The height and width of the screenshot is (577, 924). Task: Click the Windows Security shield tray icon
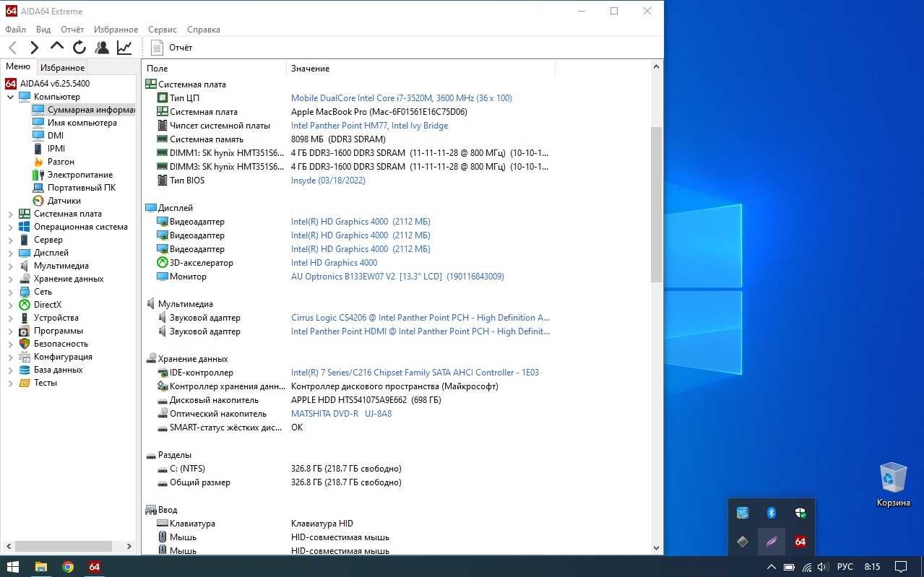point(800,513)
